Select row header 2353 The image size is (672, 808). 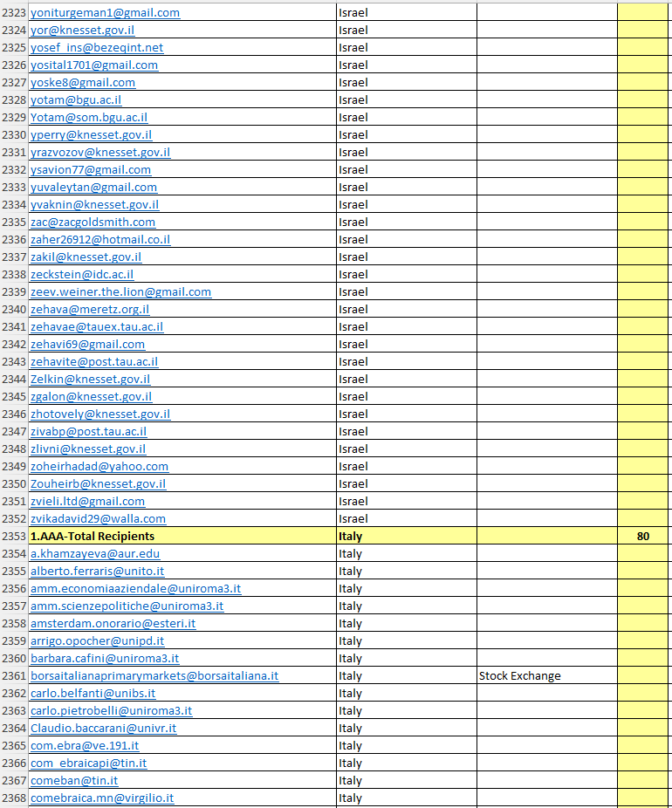pos(14,537)
